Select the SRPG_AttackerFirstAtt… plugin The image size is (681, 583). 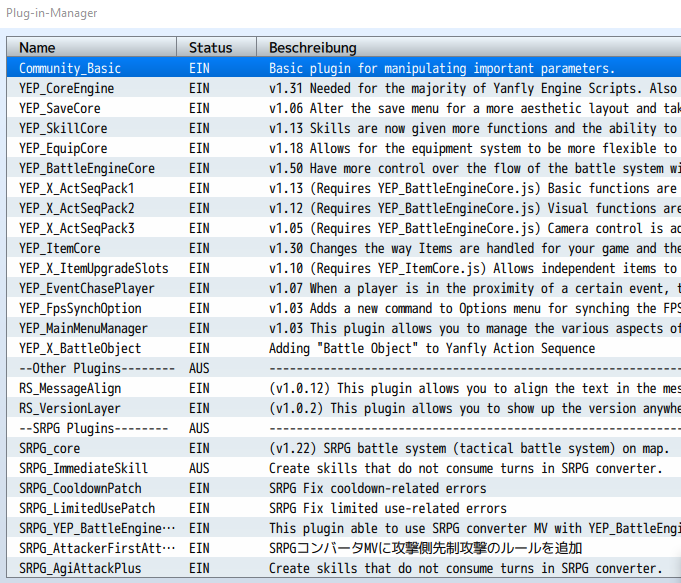[344, 547]
